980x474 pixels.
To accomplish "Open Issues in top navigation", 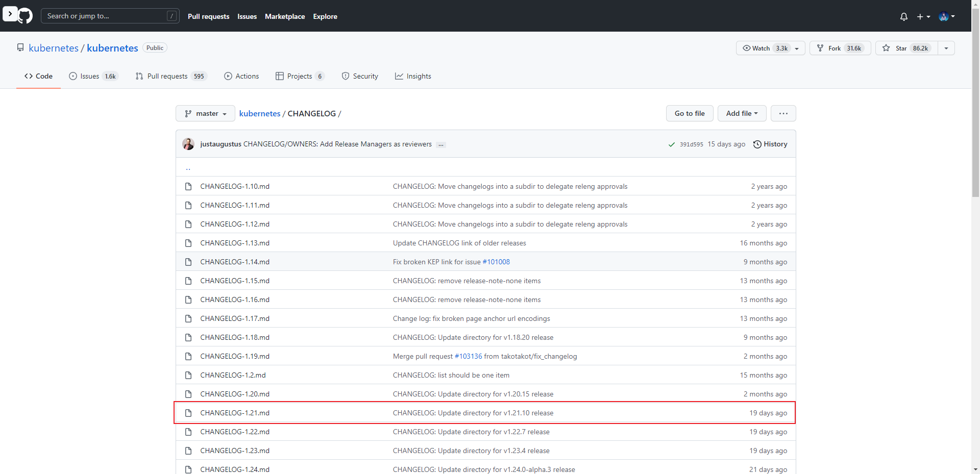I will [247, 16].
